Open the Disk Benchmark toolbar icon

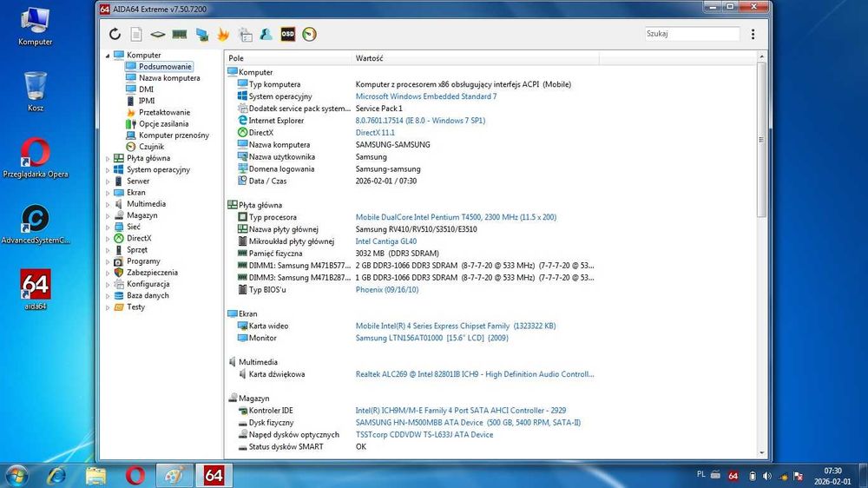158,35
